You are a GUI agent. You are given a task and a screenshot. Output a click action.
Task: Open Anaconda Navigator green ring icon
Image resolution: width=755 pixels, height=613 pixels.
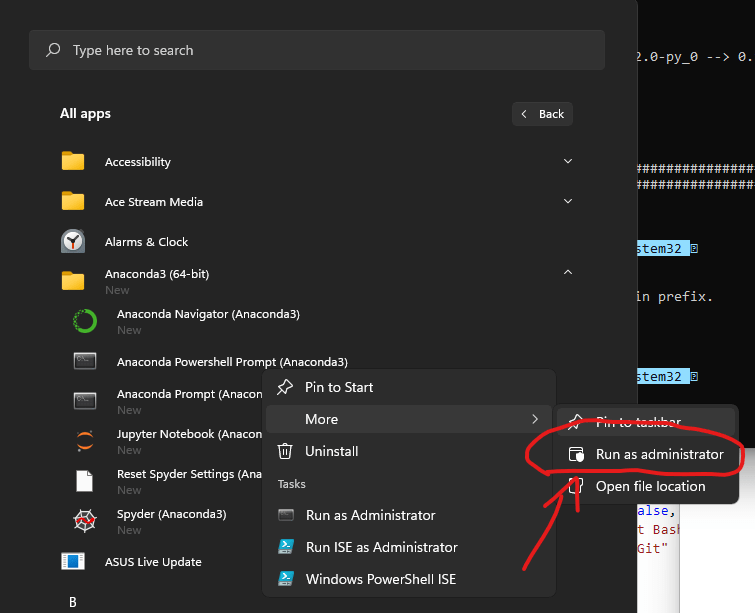tap(85, 321)
